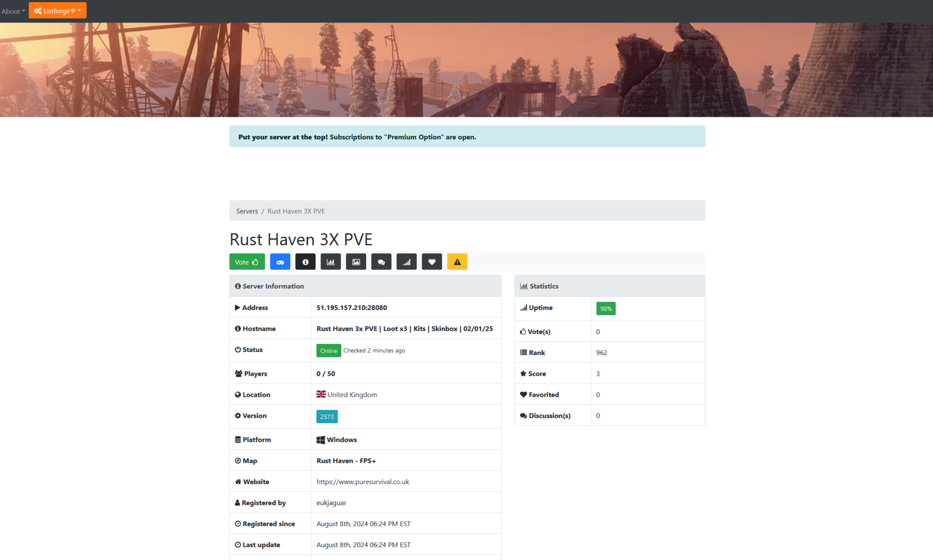This screenshot has height=560, width=933.
Task: Click the Score value 3
Action: 598,374
